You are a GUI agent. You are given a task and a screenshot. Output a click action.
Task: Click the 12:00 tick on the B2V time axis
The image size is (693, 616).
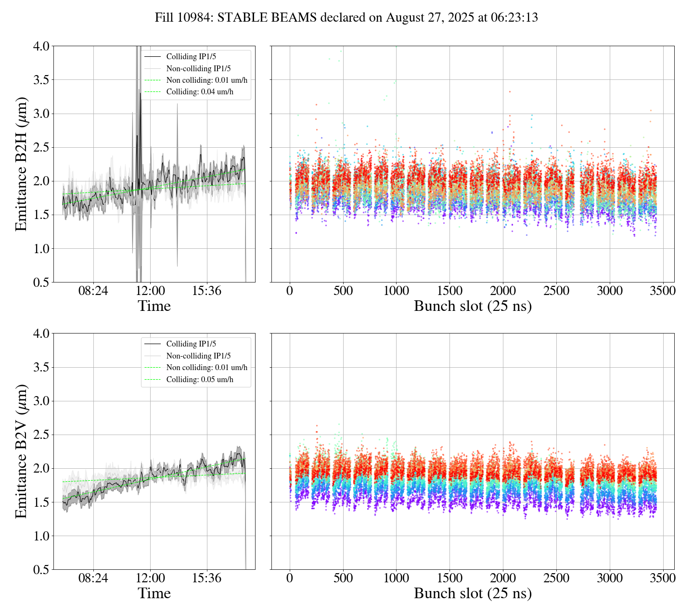pos(150,578)
